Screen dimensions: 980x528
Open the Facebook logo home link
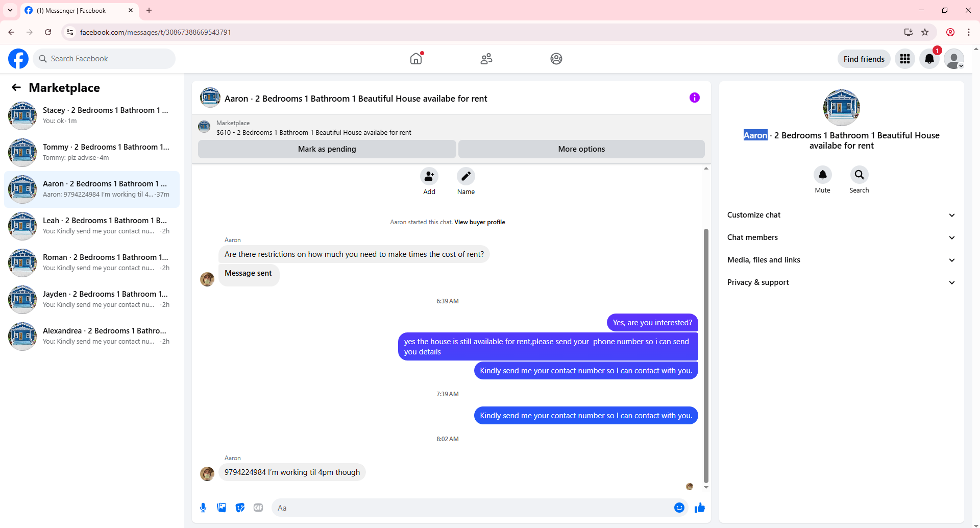pos(18,59)
